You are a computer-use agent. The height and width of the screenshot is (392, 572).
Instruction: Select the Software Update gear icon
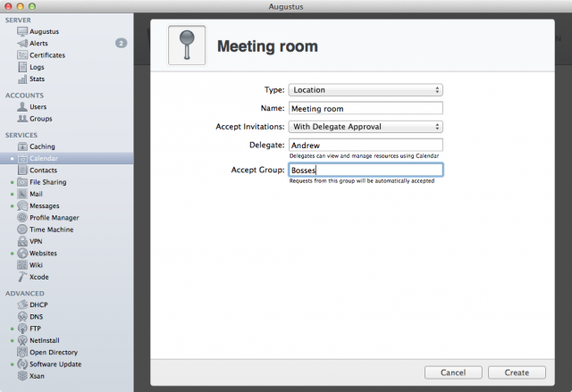[x=22, y=364]
